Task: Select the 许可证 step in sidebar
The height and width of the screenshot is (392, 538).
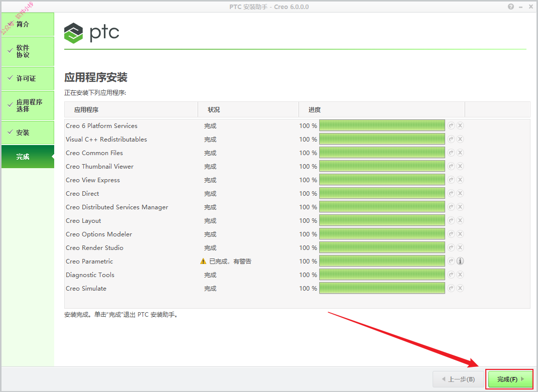Action: click(28, 78)
